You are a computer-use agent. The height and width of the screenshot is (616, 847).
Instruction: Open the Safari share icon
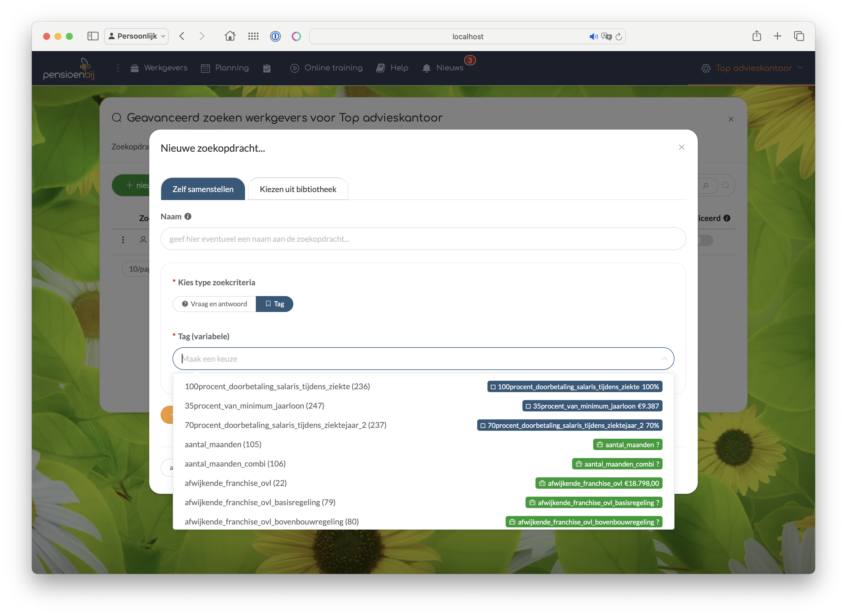pyautogui.click(x=757, y=36)
